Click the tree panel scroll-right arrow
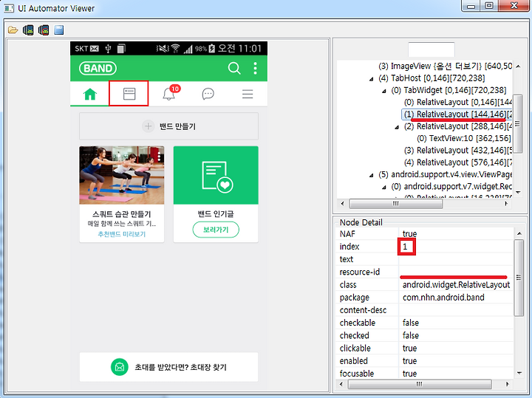The width and height of the screenshot is (532, 398). (x=506, y=204)
